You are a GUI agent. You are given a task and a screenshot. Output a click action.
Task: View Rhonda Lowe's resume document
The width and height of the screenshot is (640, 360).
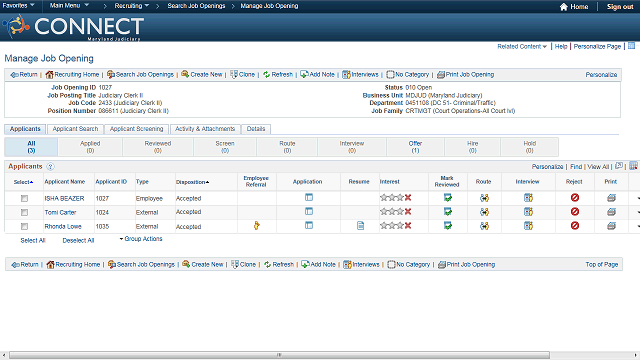[360, 225]
